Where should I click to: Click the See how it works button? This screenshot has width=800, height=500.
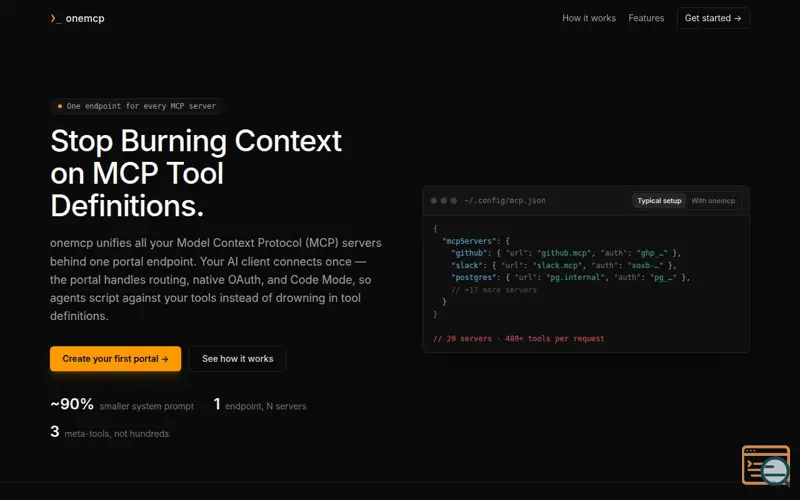click(237, 359)
